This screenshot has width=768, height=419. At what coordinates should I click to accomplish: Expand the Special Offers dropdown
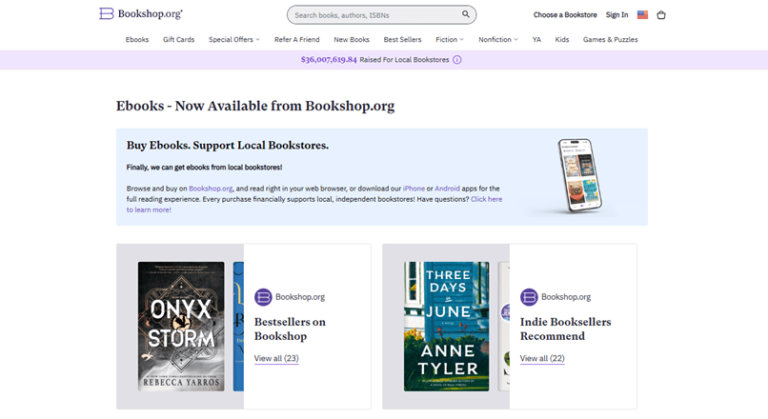tap(234, 40)
